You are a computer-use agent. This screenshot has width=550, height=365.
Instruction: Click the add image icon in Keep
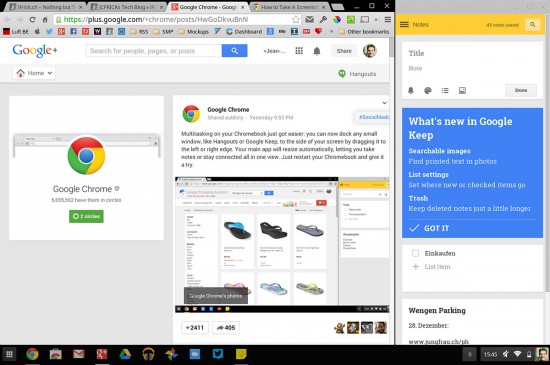[462, 90]
